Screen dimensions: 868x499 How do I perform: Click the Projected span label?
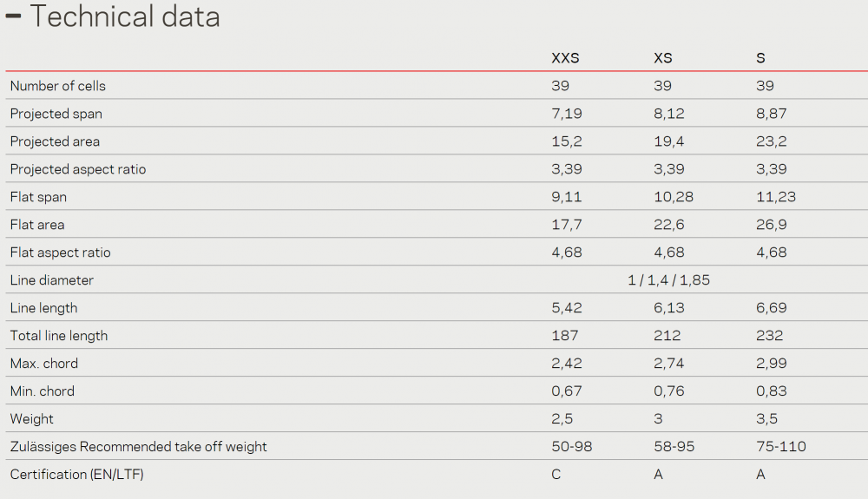click(56, 114)
